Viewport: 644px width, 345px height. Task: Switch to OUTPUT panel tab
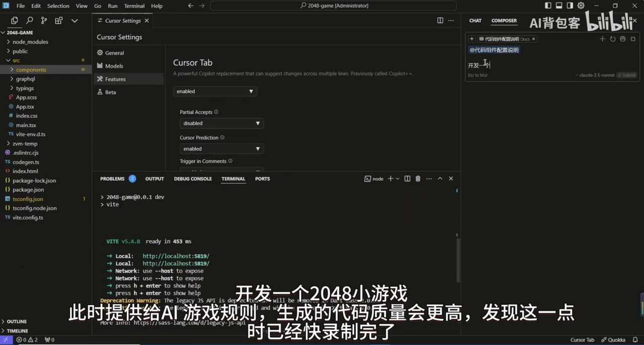point(154,179)
